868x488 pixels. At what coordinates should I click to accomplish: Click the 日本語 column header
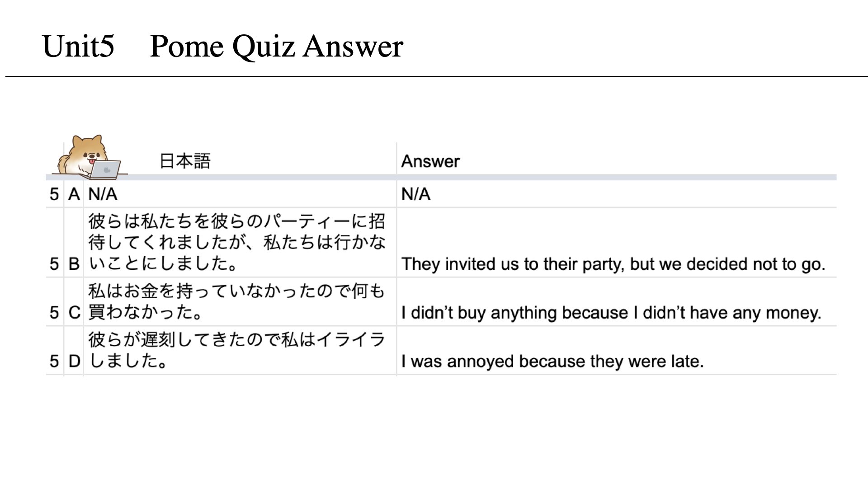pyautogui.click(x=185, y=161)
